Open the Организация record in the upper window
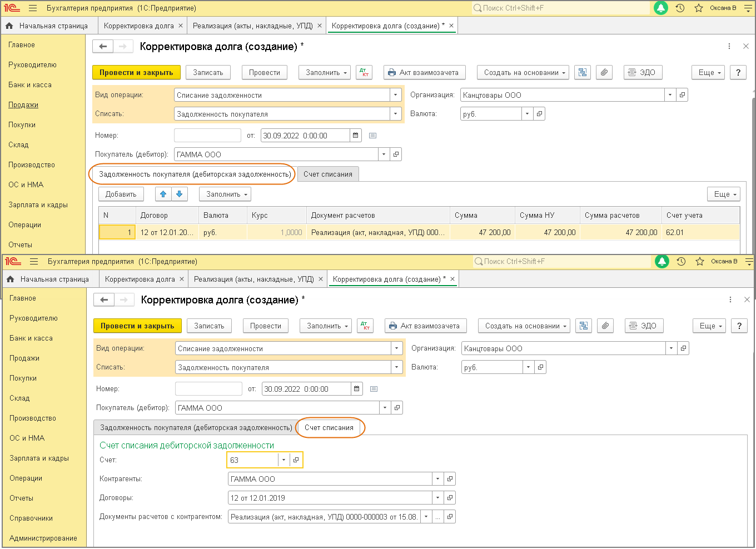The height and width of the screenshot is (549, 756). pos(682,95)
